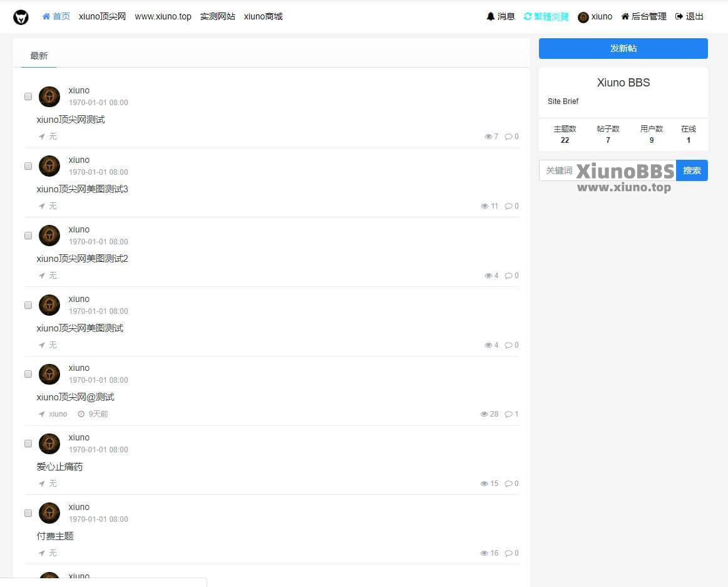Click author avatar on 付费主题 post
The width and height of the screenshot is (728, 587).
49,513
